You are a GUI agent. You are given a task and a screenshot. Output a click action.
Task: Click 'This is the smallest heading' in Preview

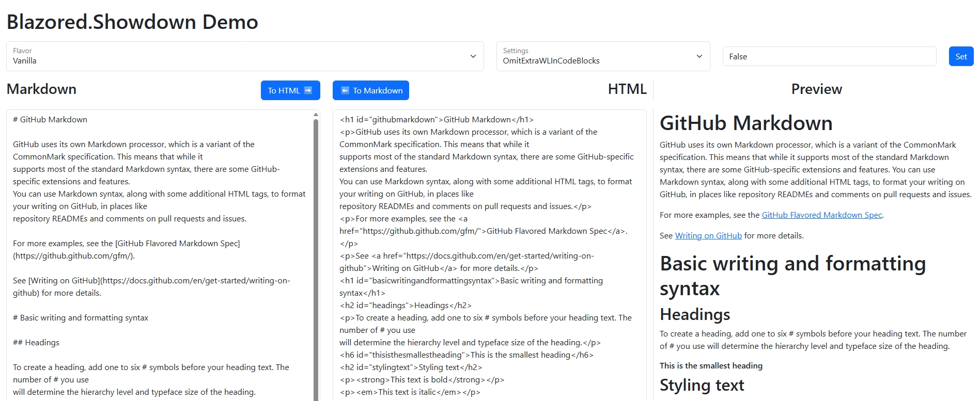click(711, 365)
